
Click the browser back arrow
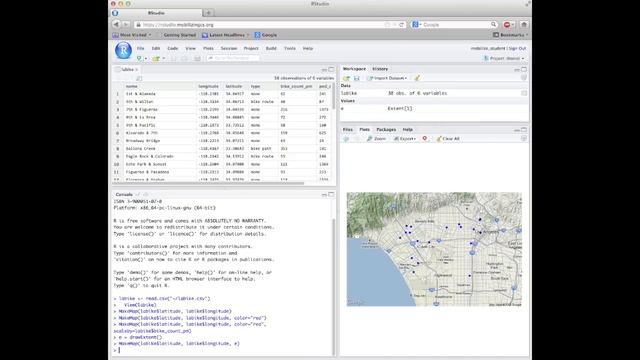tap(116, 24)
